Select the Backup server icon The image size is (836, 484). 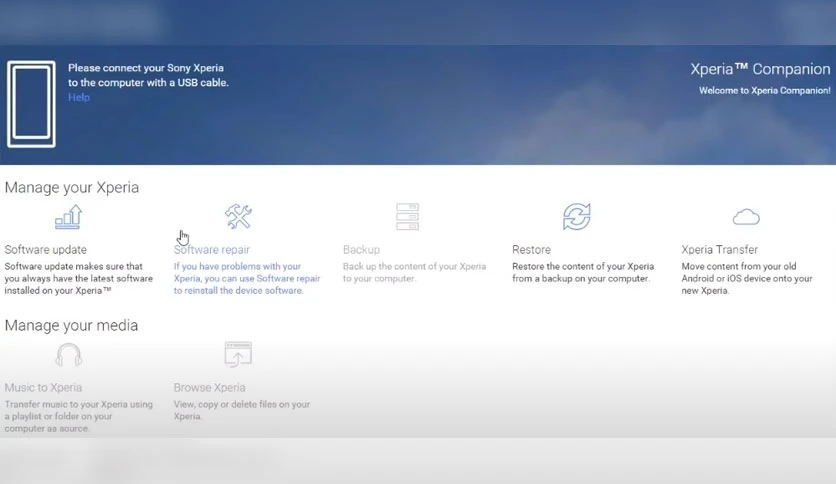point(407,216)
